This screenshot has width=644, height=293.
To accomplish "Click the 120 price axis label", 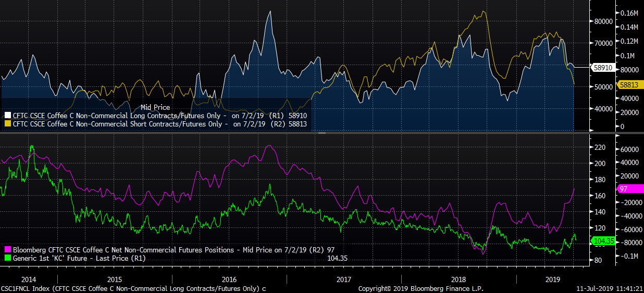I will (x=600, y=228).
